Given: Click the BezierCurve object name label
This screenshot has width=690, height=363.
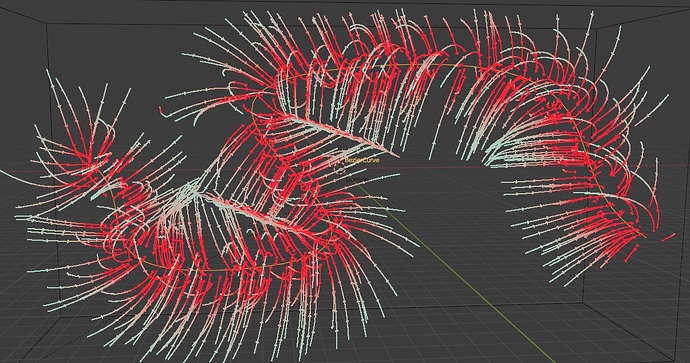Looking at the screenshot, I should click(362, 161).
